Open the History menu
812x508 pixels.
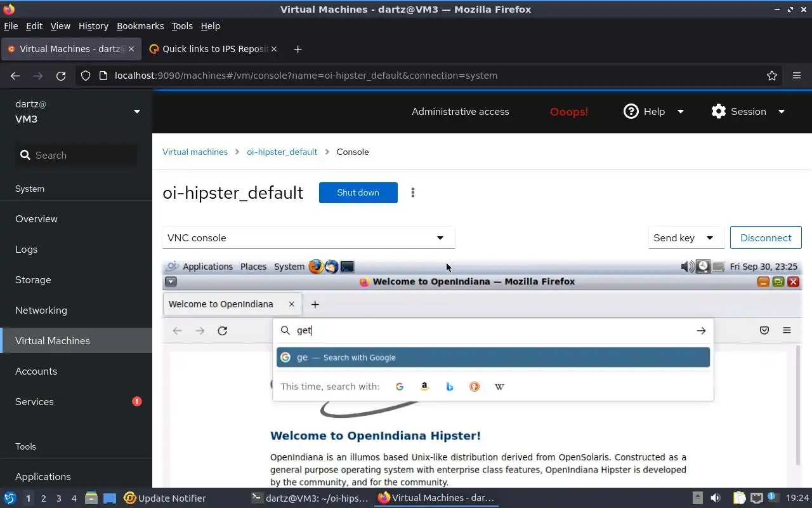[x=93, y=26]
